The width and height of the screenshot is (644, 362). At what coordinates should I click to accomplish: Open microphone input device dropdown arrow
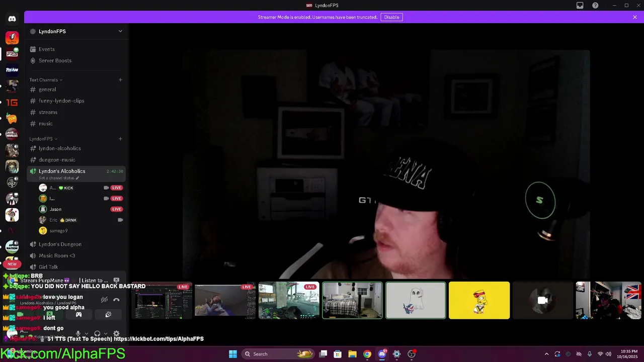coord(86,333)
